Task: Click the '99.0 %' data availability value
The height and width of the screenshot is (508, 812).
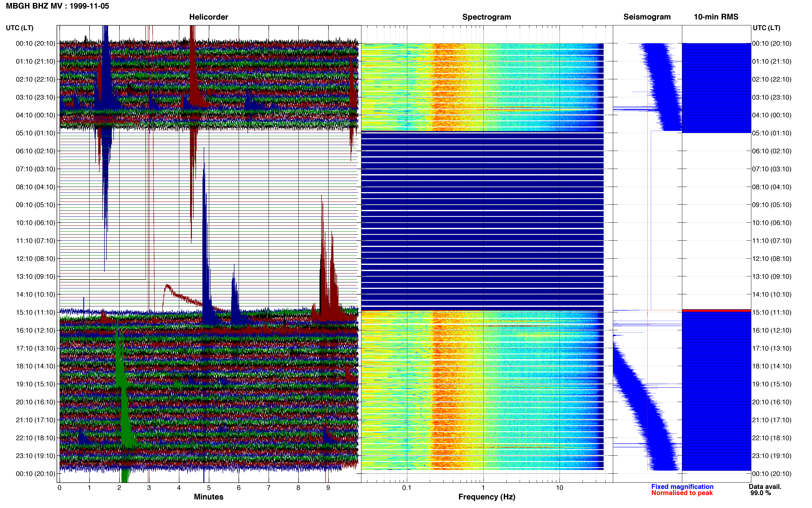Action: [x=761, y=493]
